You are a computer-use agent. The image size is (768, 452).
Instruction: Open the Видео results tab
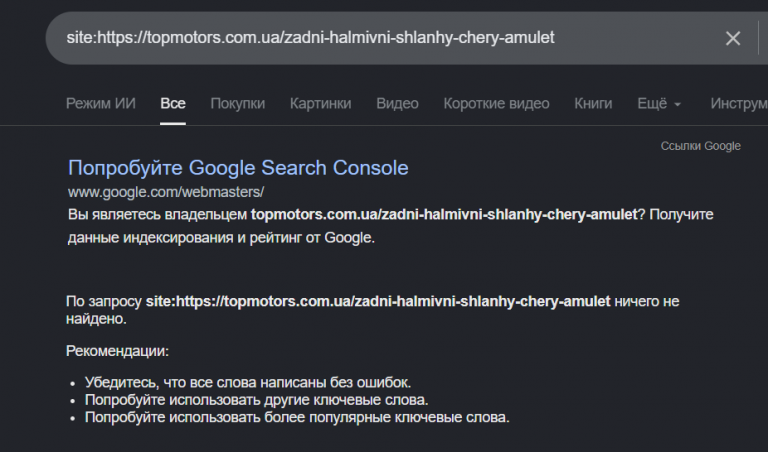pos(397,103)
